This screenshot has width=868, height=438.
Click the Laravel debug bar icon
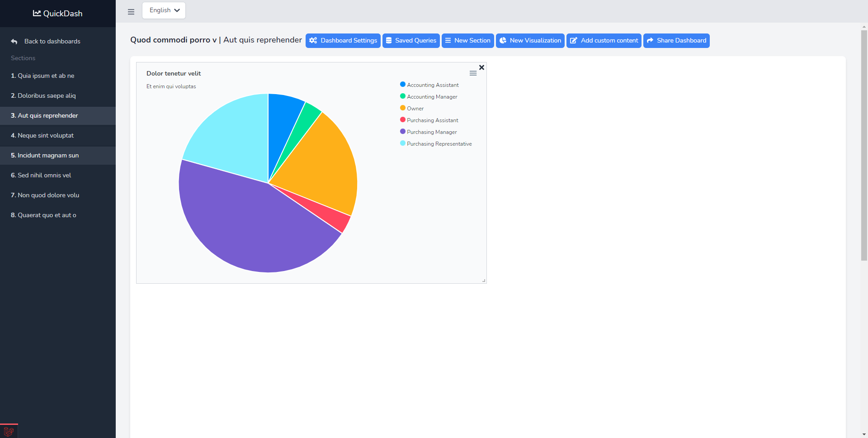(x=9, y=431)
